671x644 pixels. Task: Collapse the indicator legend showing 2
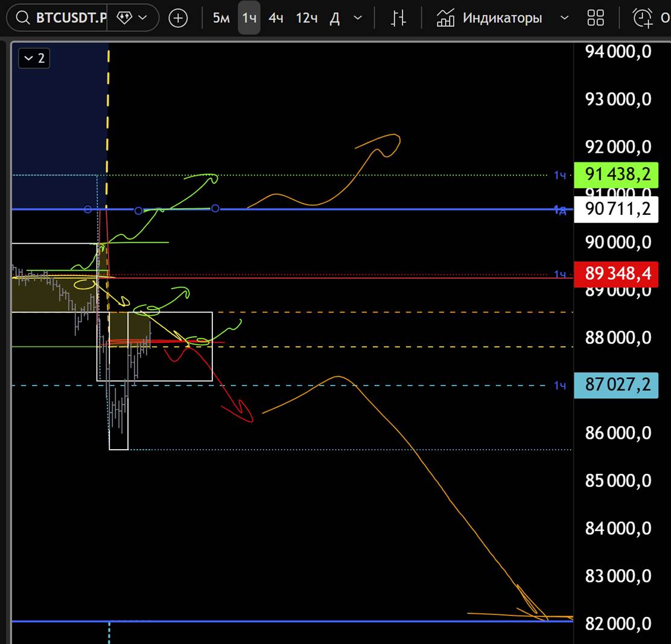(34, 59)
